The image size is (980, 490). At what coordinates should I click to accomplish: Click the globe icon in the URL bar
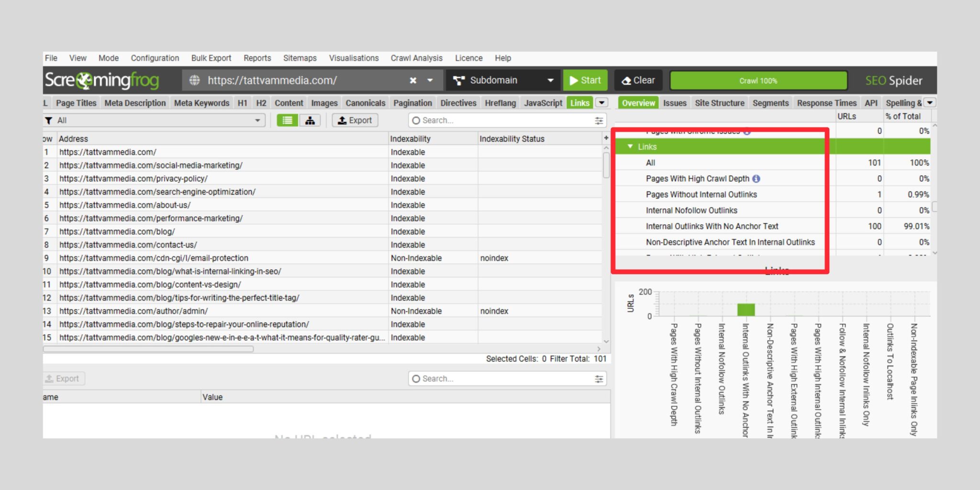pos(195,80)
